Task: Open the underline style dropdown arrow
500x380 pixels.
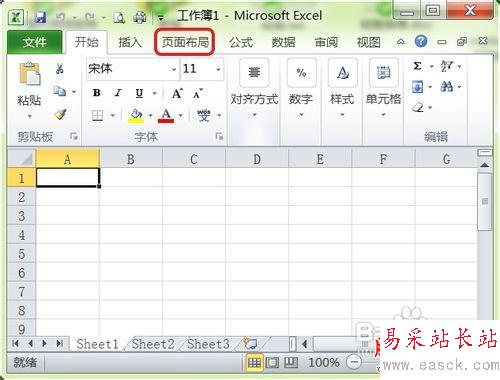Action: point(155,93)
